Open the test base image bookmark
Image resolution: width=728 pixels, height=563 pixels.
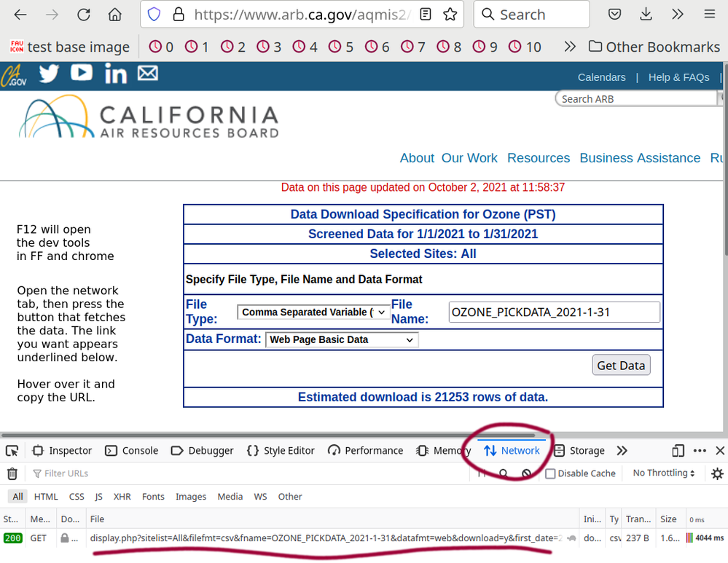click(70, 47)
